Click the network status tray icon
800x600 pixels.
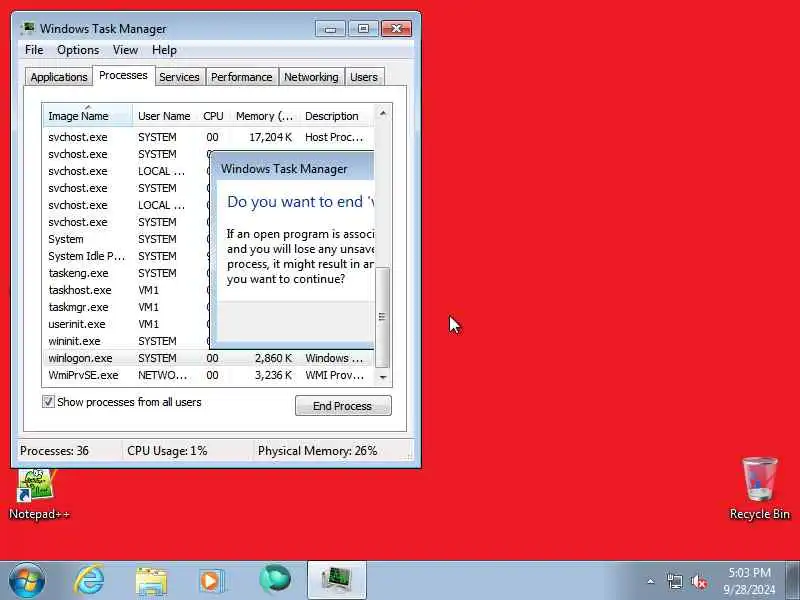[674, 581]
